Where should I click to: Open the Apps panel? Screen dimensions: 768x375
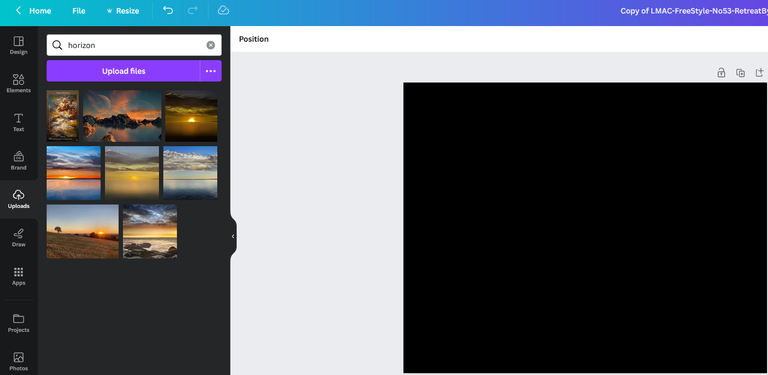point(19,276)
